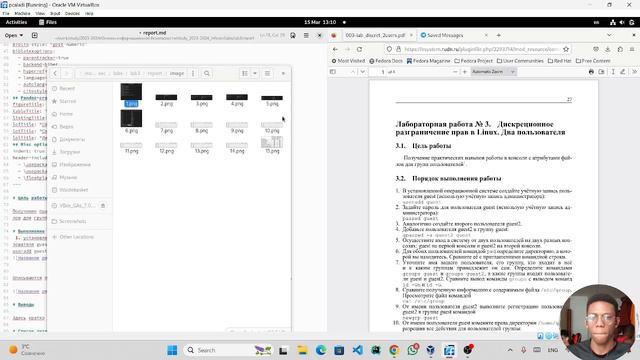Screen dimensions: 640x360
Task: Open the VirtualBox Machine menu
Action: point(22,13)
